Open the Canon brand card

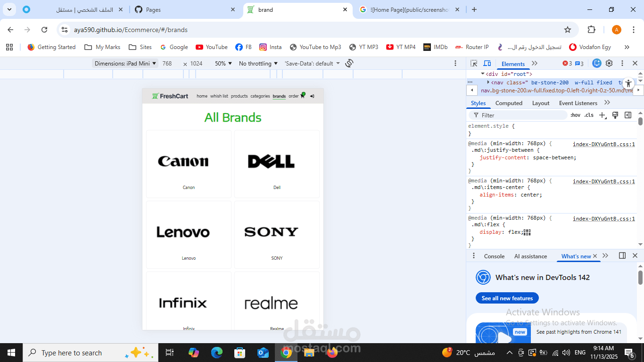[x=189, y=164]
